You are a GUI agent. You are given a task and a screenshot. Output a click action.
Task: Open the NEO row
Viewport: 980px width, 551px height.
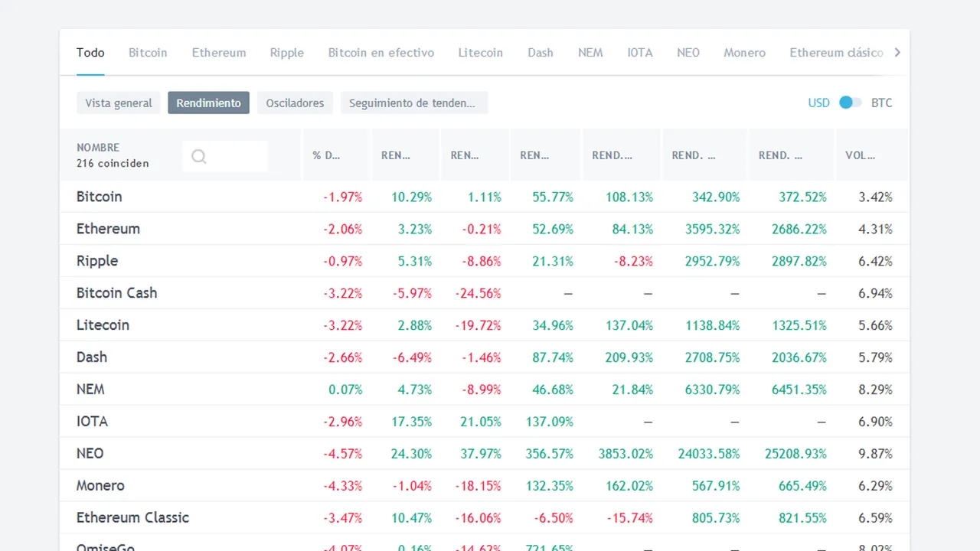pyautogui.click(x=485, y=454)
